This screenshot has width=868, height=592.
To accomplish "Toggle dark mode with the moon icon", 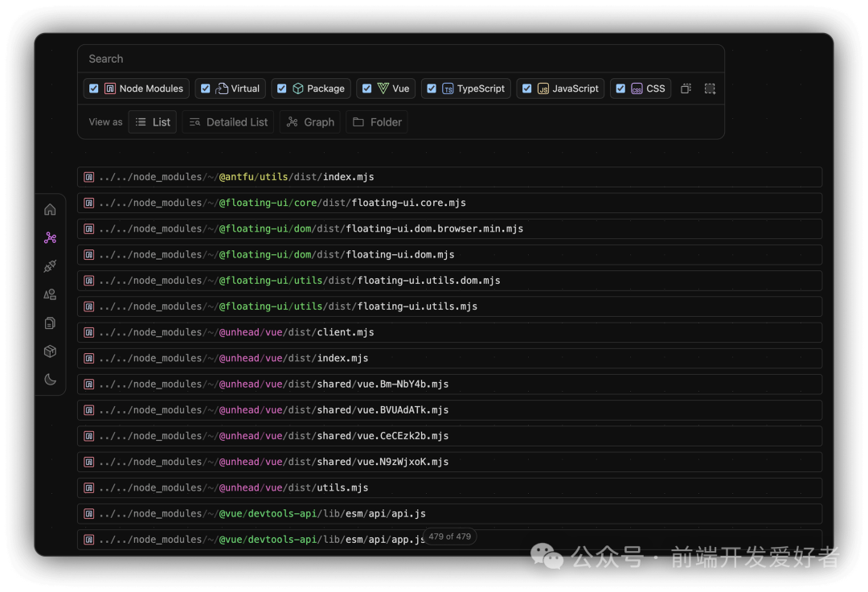I will [x=50, y=380].
